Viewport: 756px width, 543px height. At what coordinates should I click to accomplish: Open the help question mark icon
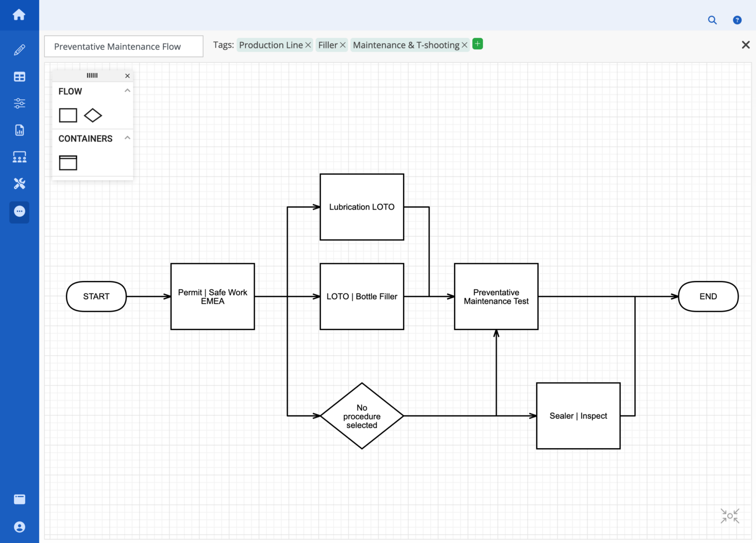737,20
